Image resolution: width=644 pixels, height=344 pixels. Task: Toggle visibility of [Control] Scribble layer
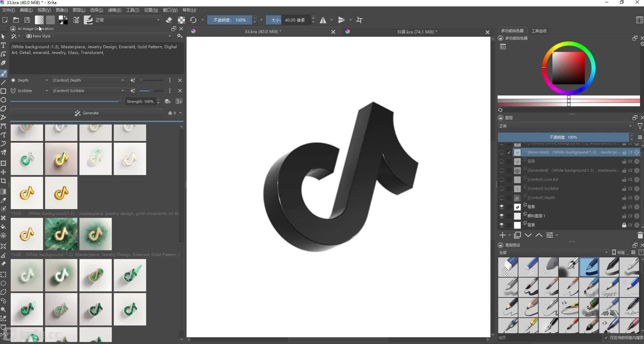pos(501,189)
